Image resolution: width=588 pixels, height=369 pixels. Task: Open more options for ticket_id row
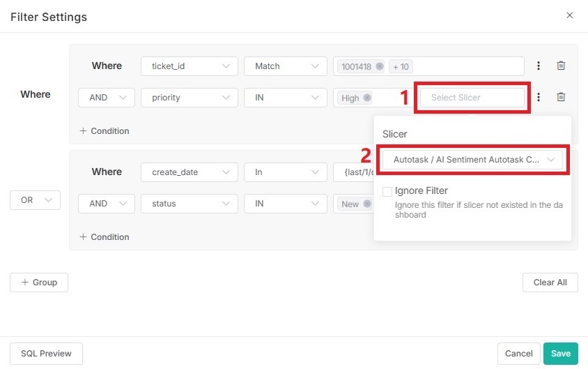(539, 66)
